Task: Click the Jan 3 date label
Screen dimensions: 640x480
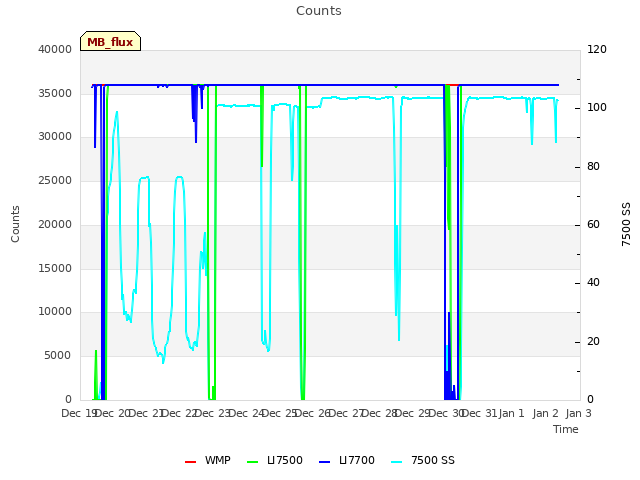Action: pyautogui.click(x=578, y=413)
